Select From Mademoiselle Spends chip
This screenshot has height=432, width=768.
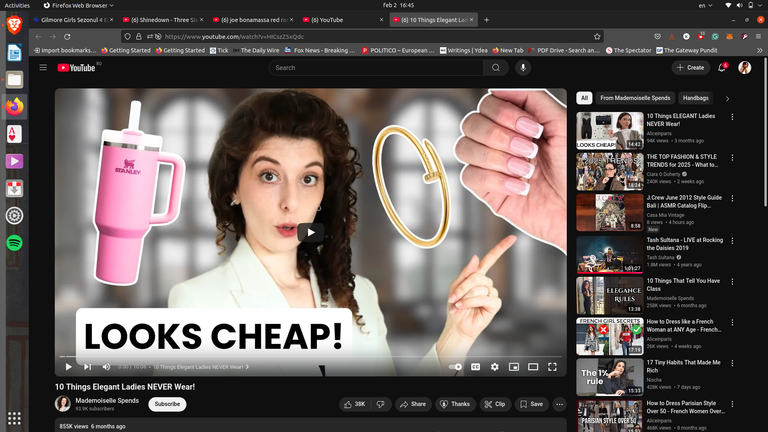[x=635, y=98]
